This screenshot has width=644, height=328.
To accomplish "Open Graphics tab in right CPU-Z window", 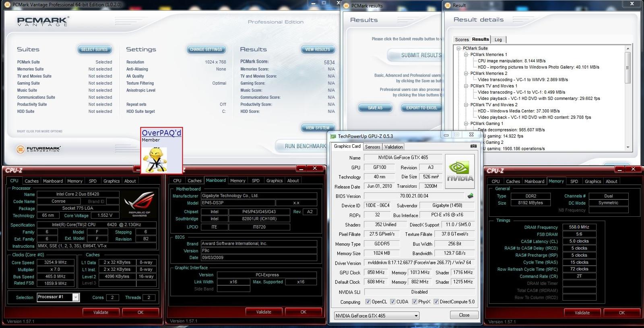I will tap(592, 182).
